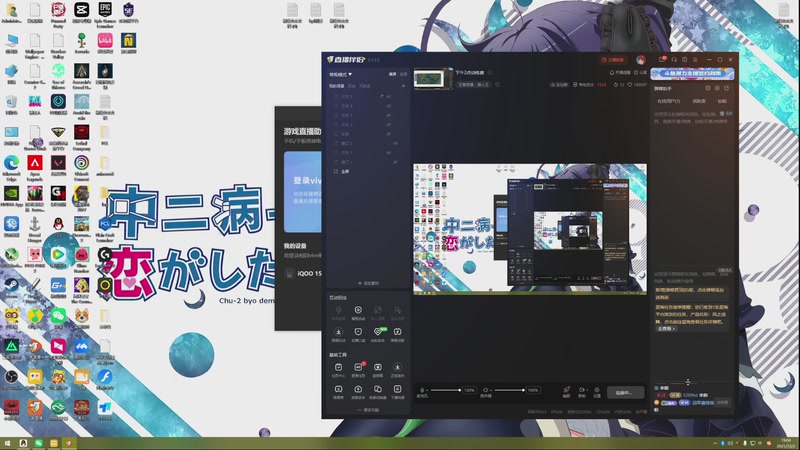Screen dimensions: 800x450
Task: Expand dropdown arrow next to record icon
Action: pos(587,390)
